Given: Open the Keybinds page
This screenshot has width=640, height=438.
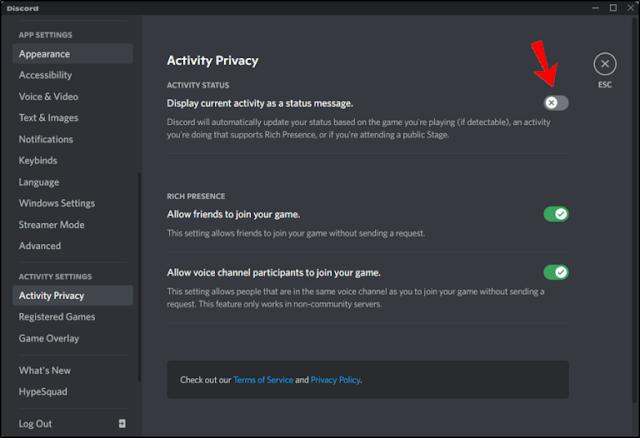Looking at the screenshot, I should [73, 160].
